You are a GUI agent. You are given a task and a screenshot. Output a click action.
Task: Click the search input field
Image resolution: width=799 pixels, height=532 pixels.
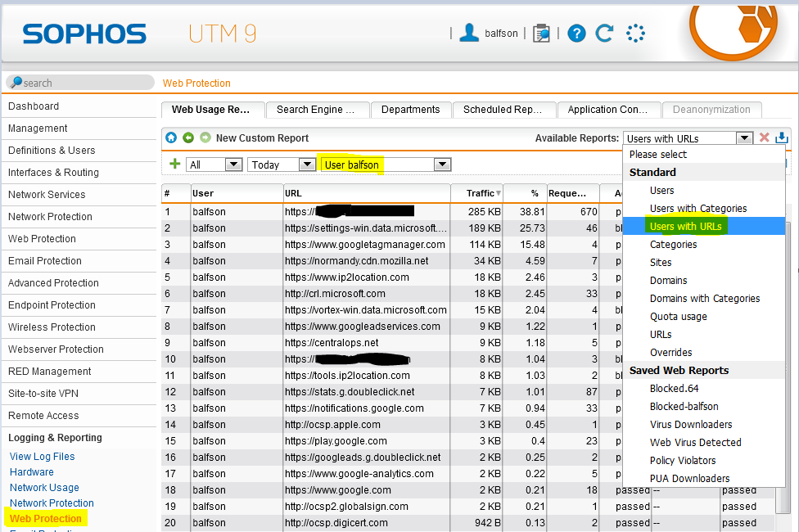[x=80, y=83]
